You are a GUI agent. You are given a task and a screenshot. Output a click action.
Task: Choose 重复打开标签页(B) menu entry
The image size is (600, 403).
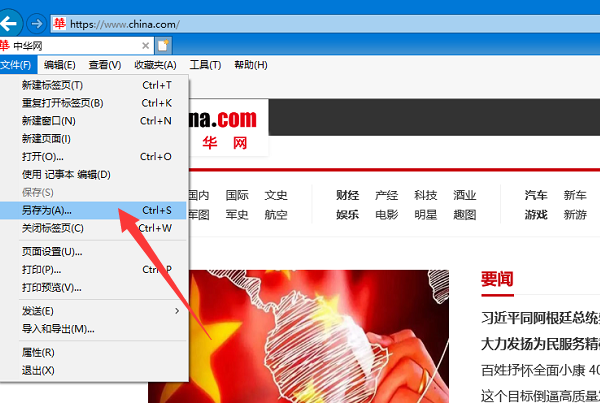[x=93, y=103]
